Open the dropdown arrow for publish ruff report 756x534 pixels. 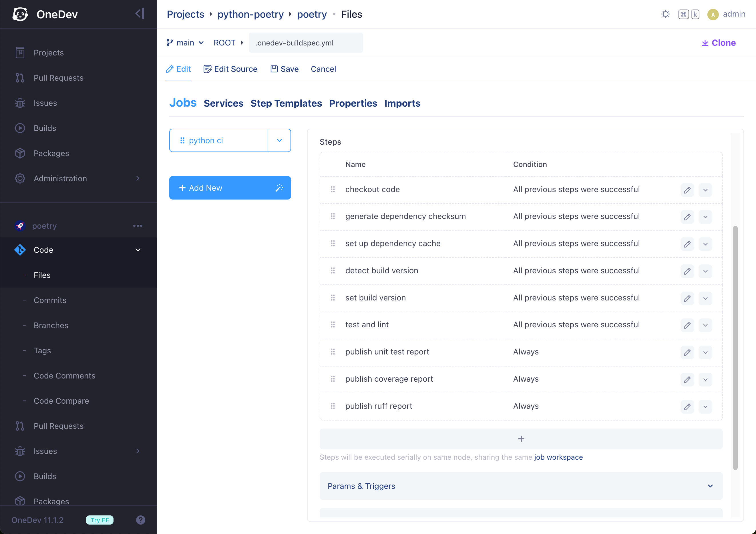click(705, 407)
